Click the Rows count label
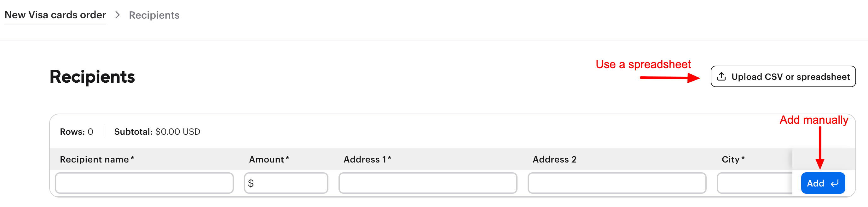Screen dimensions: 868x207 77,132
